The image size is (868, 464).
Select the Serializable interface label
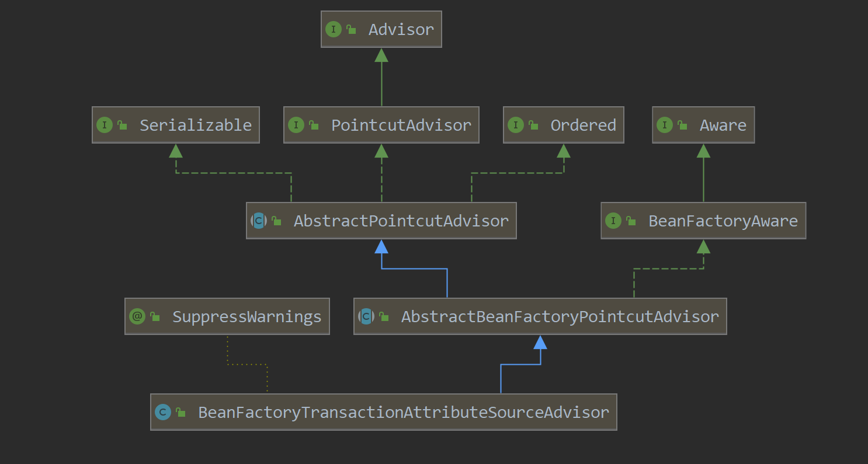(x=195, y=125)
